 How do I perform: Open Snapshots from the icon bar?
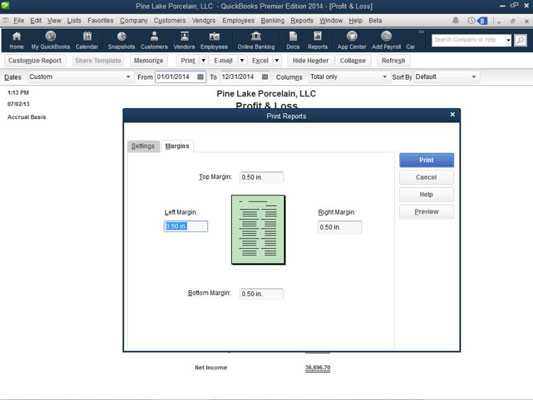121,40
